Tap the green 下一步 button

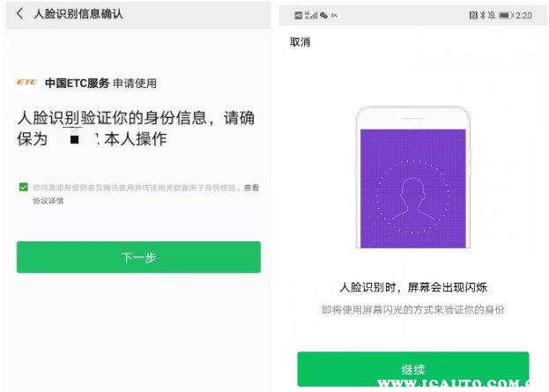click(138, 257)
